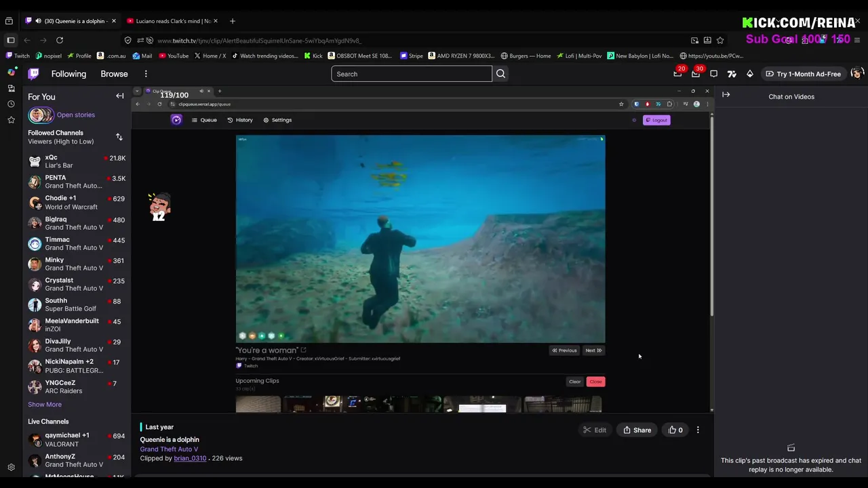Screen dimensions: 868x488
Task: Open YNGCeeZ ARC Raiders channel
Action: [77, 386]
